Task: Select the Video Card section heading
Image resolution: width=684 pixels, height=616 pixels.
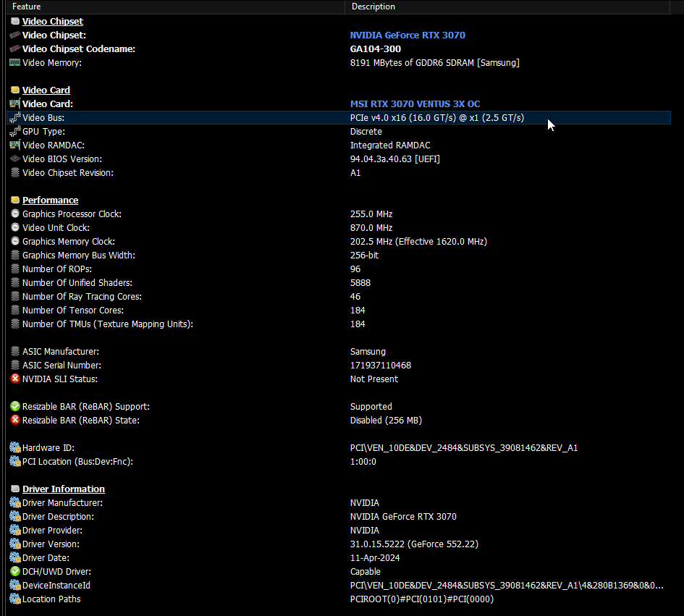Action: pyautogui.click(x=46, y=90)
